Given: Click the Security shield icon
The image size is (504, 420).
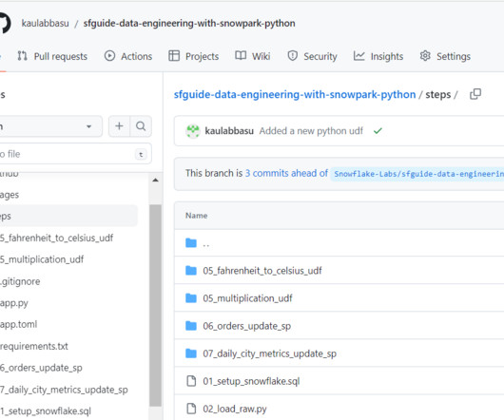Looking at the screenshot, I should (293, 56).
